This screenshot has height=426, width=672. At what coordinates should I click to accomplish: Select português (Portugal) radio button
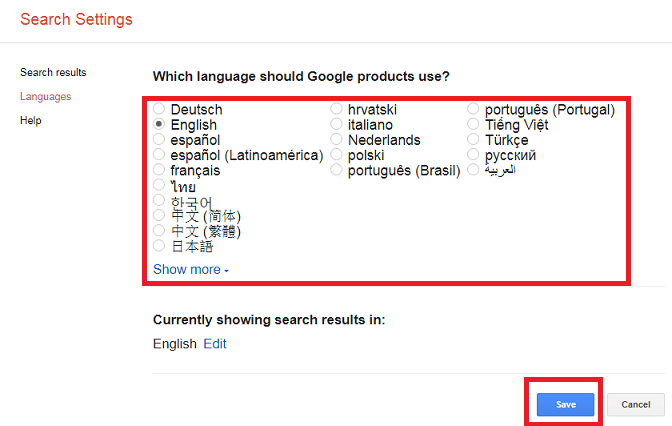pyautogui.click(x=474, y=109)
